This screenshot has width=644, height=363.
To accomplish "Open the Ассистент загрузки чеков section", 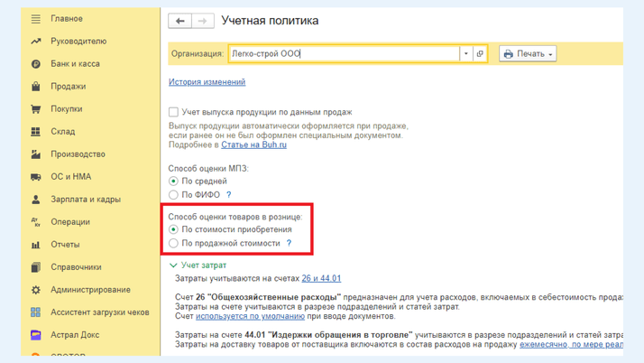I will (100, 312).
